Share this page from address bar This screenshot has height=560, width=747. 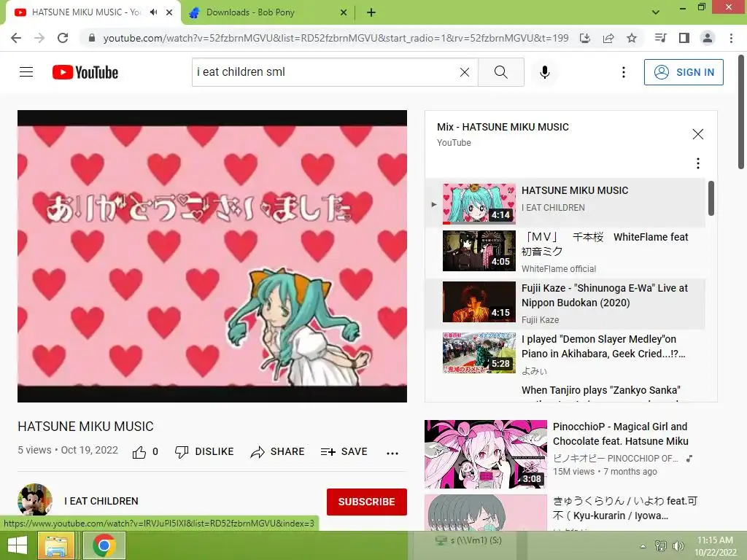608,38
